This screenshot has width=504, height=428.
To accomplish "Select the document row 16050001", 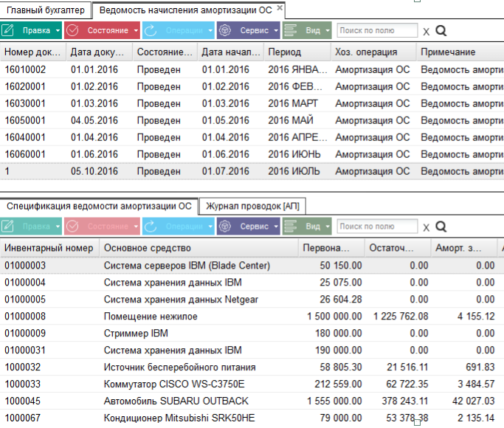I will click(252, 120).
